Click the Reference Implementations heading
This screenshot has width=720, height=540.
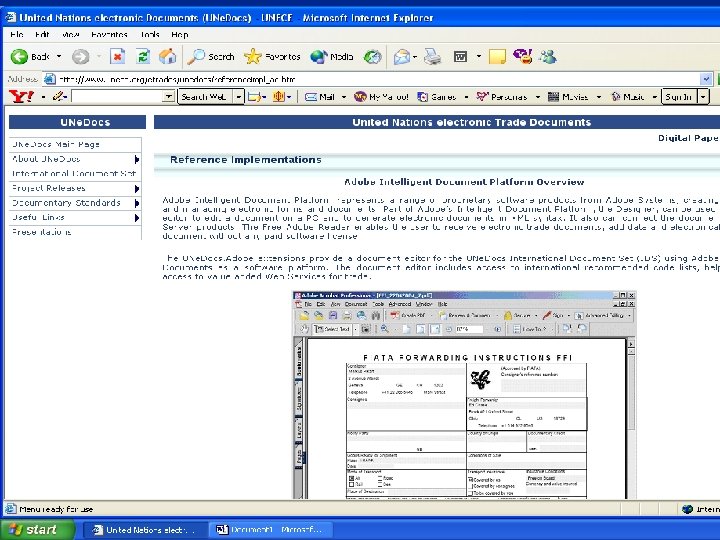coord(246,160)
